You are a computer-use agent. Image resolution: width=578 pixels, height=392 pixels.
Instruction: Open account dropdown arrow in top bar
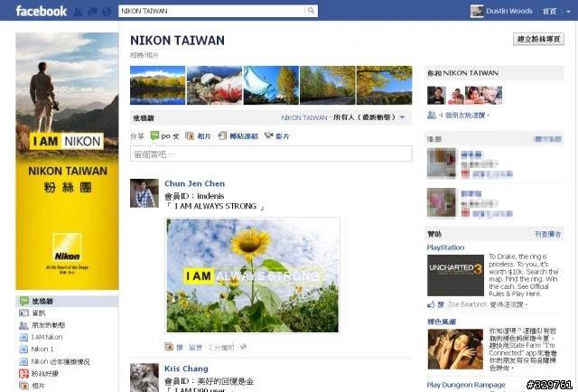pyautogui.click(x=568, y=12)
